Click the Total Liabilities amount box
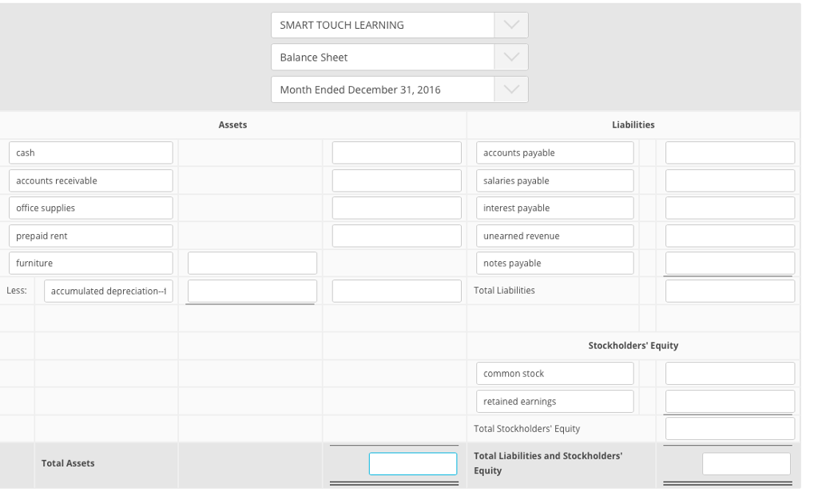 [x=729, y=290]
